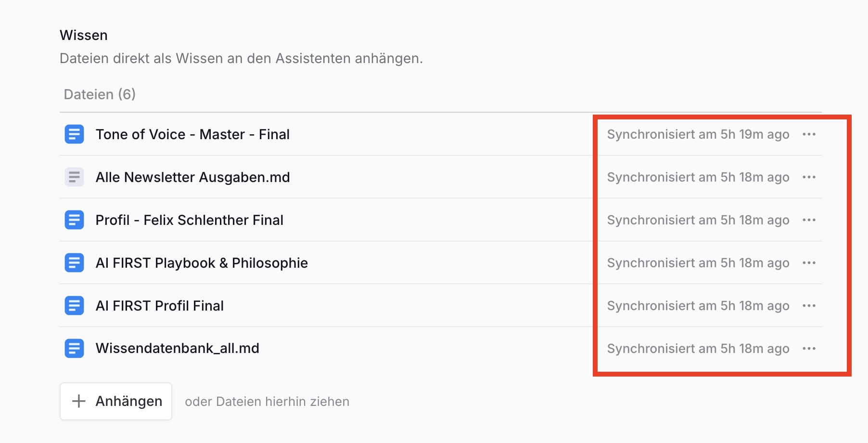Open the AI FIRST Profil Final file
Image resolution: width=868 pixels, height=443 pixels.
pos(159,306)
